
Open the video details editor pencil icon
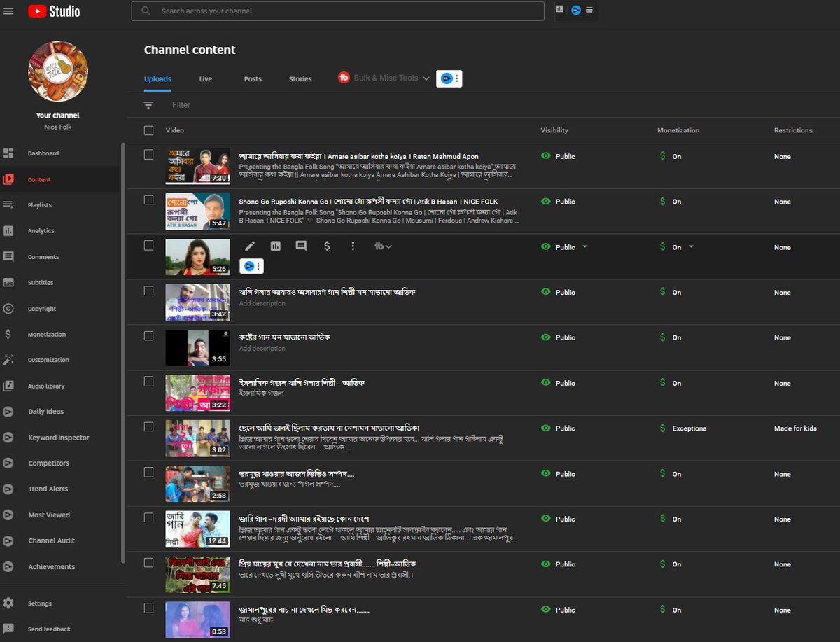coord(250,246)
